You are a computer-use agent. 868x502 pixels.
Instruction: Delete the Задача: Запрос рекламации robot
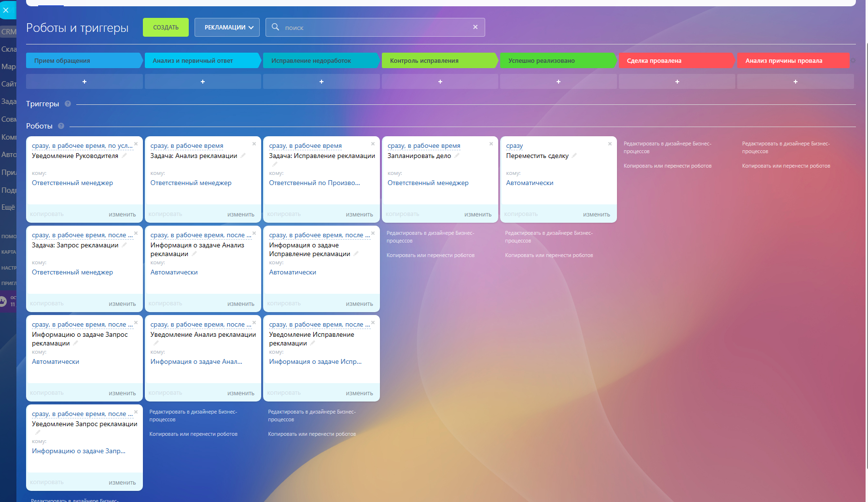click(136, 233)
